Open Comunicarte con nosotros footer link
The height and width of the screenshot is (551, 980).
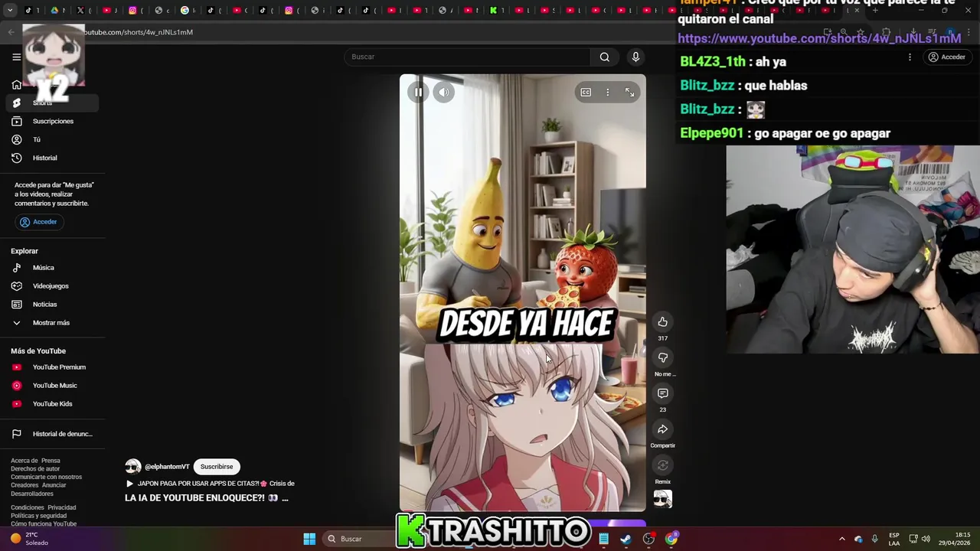tap(46, 477)
